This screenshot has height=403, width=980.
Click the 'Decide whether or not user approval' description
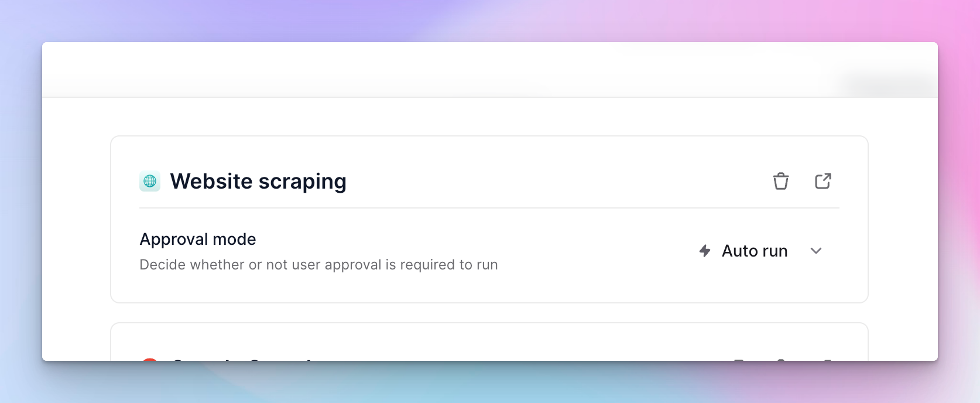click(319, 265)
